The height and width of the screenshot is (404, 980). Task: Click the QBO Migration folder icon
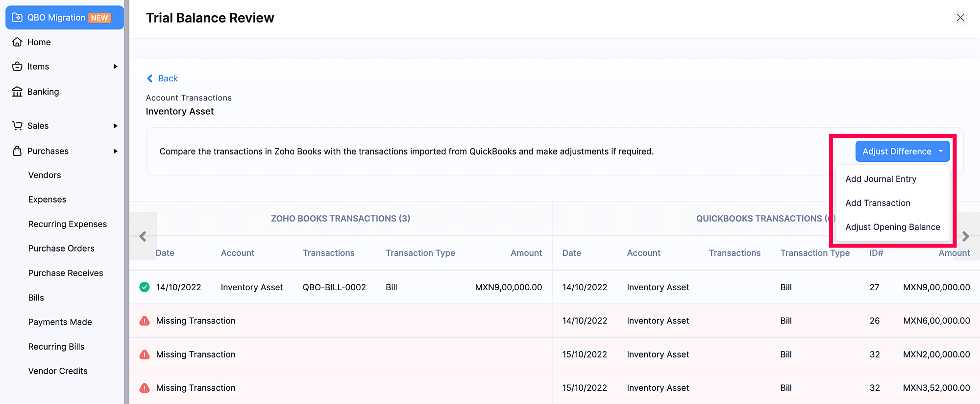point(17,18)
